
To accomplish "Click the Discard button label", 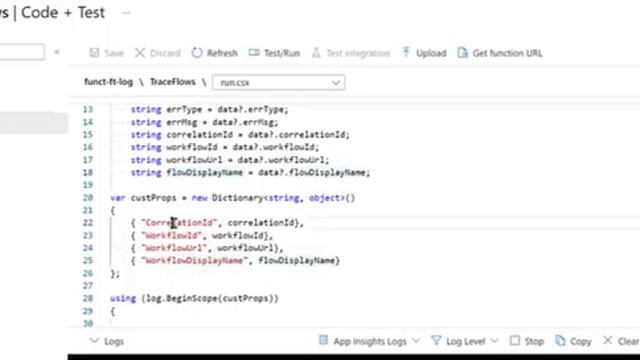I will coord(165,53).
